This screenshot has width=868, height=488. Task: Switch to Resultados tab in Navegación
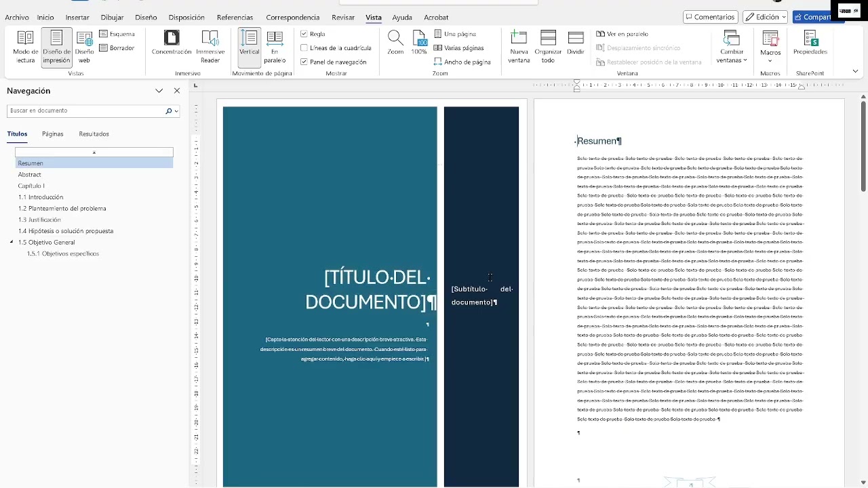[x=94, y=134]
